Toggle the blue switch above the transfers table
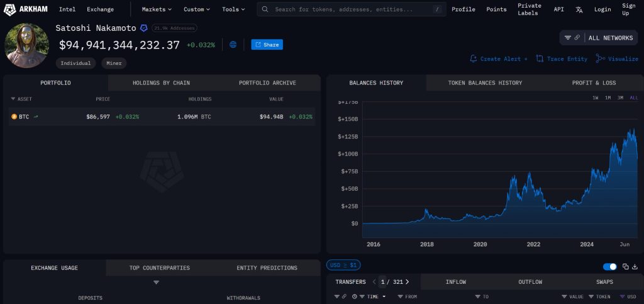 pyautogui.click(x=609, y=267)
